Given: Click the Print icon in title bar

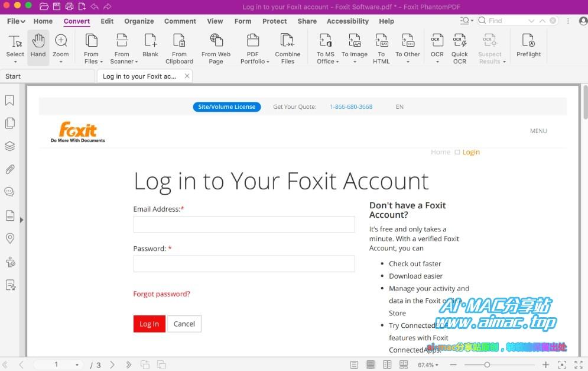Looking at the screenshot, I should (x=69, y=7).
